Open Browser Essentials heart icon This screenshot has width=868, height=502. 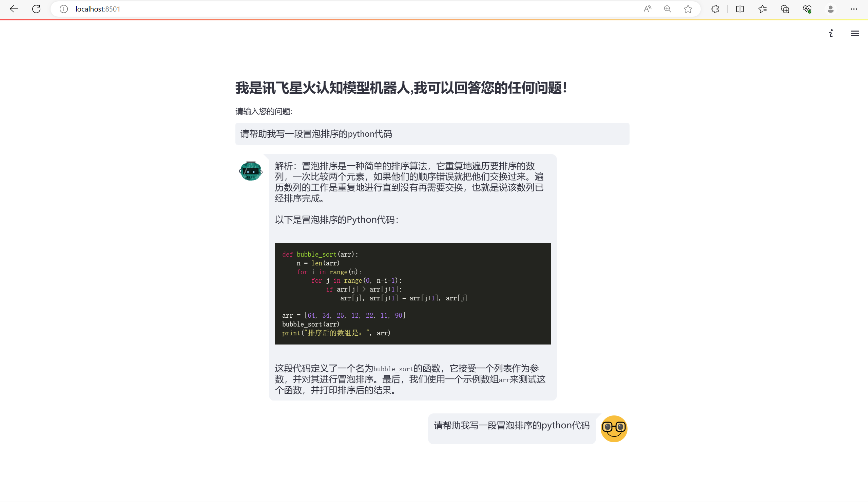click(807, 9)
